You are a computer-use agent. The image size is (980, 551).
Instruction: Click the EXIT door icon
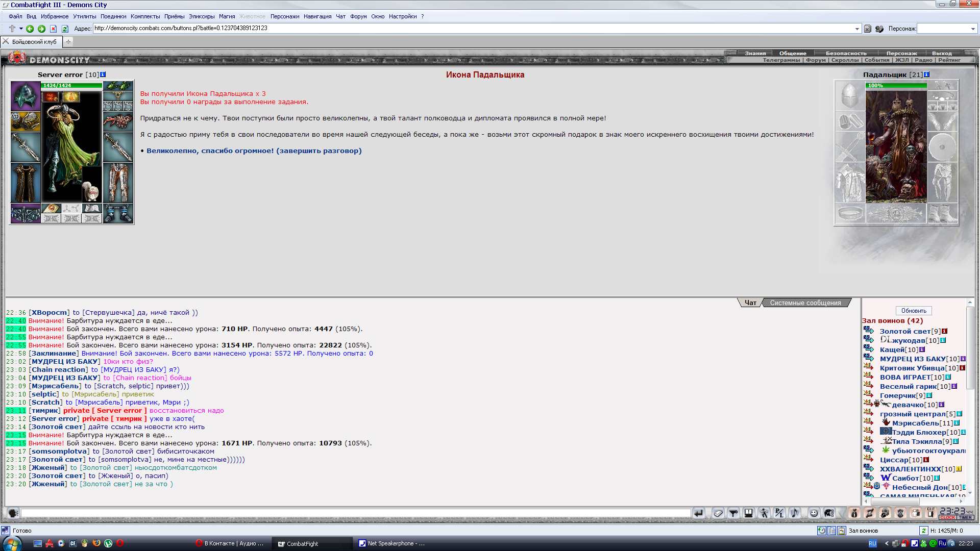931,513
